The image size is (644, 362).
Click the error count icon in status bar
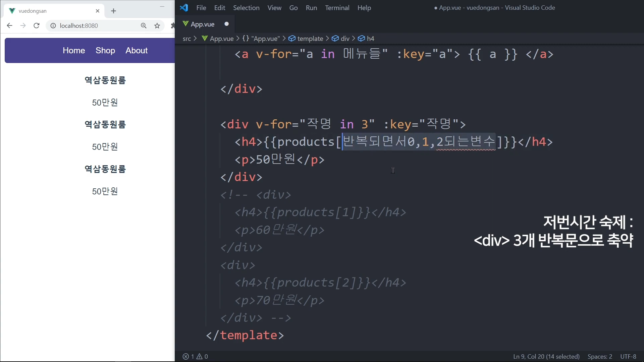click(x=186, y=357)
